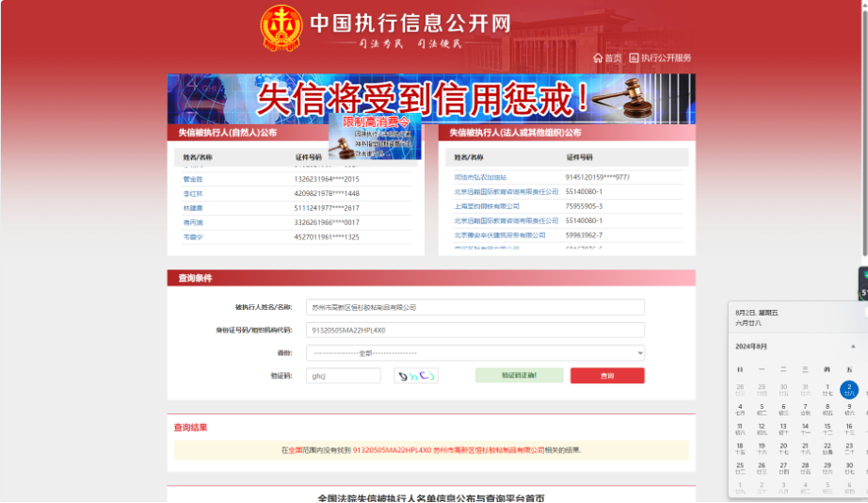Open name in row 4527011961****1325

(193, 236)
